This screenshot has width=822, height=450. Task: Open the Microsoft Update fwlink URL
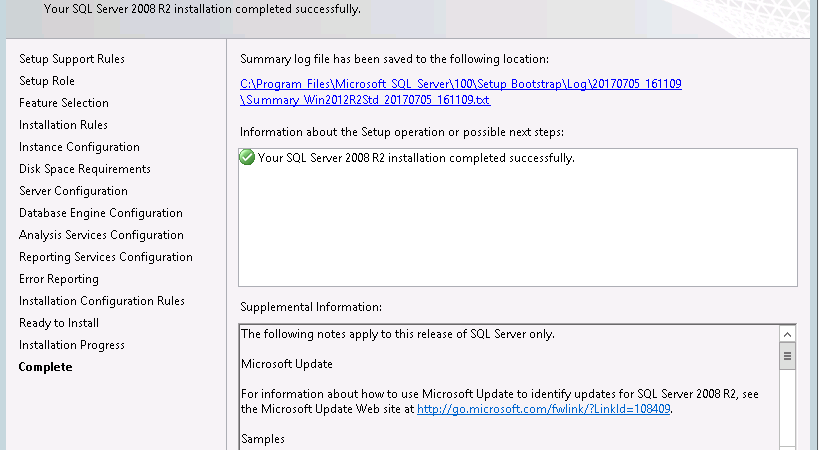(544, 409)
